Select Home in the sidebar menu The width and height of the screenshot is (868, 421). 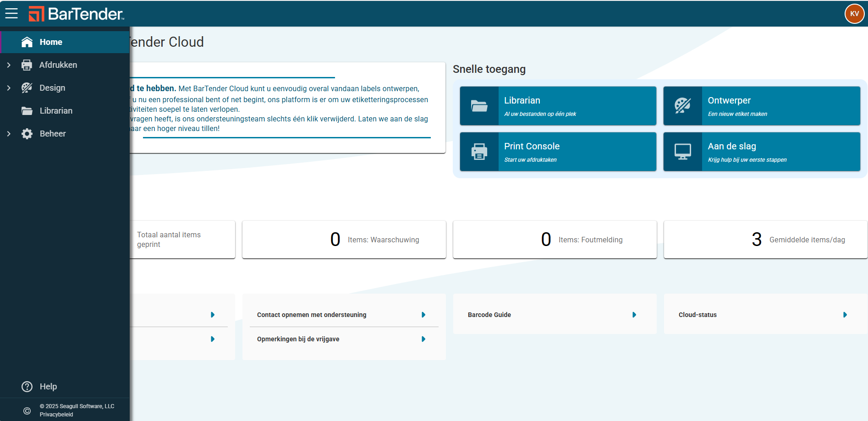pyautogui.click(x=51, y=42)
